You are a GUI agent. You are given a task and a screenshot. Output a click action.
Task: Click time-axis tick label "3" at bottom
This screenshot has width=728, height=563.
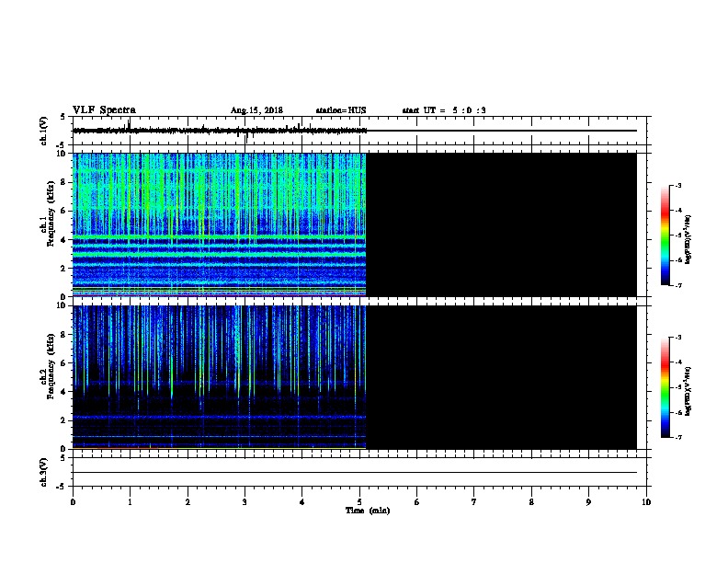(x=245, y=502)
